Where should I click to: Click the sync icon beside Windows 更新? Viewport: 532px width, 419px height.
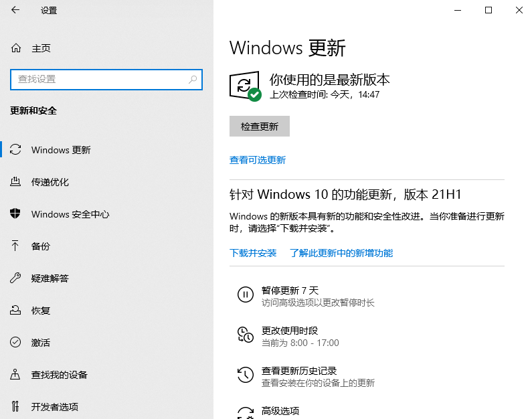click(x=15, y=150)
